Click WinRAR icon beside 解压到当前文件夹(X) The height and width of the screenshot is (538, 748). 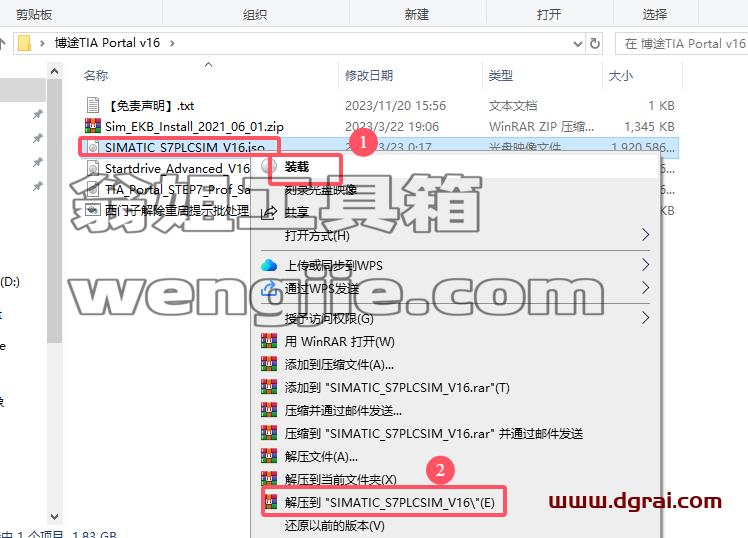(x=269, y=478)
